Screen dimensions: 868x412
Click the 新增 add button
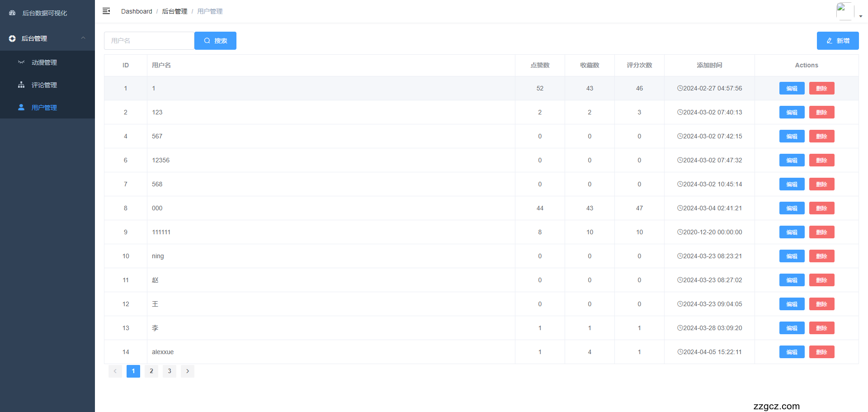pyautogui.click(x=837, y=41)
